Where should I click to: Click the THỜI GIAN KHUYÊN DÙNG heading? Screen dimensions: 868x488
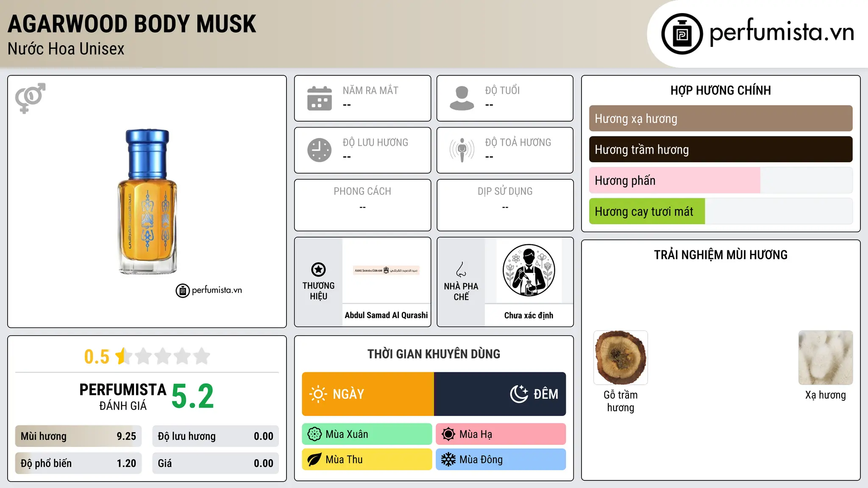point(434,354)
